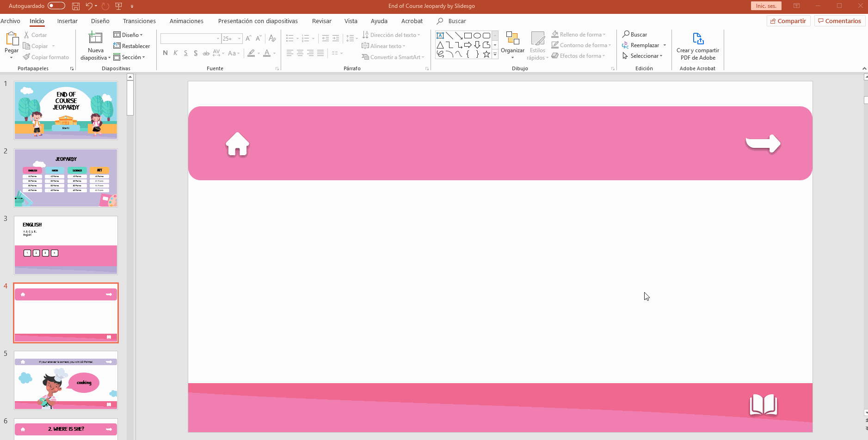Viewport: 868px width, 440px height.
Task: Click text highlight color swatch
Action: pyautogui.click(x=251, y=53)
